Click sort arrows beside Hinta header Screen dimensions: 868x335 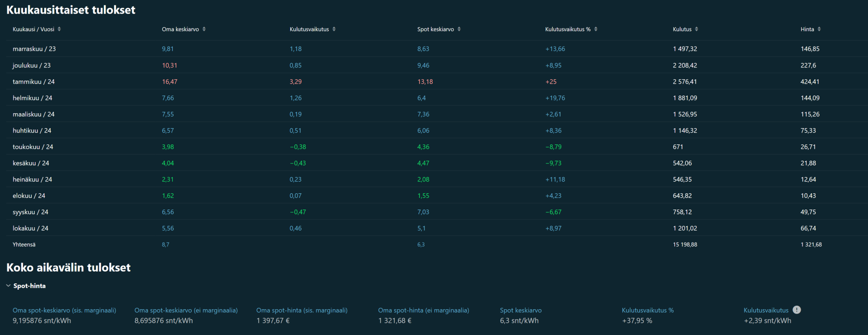(x=819, y=29)
